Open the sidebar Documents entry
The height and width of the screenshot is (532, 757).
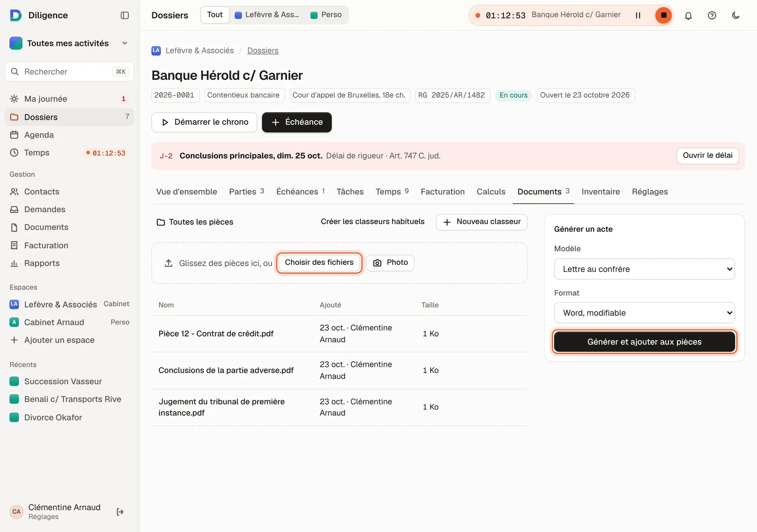[70, 227]
